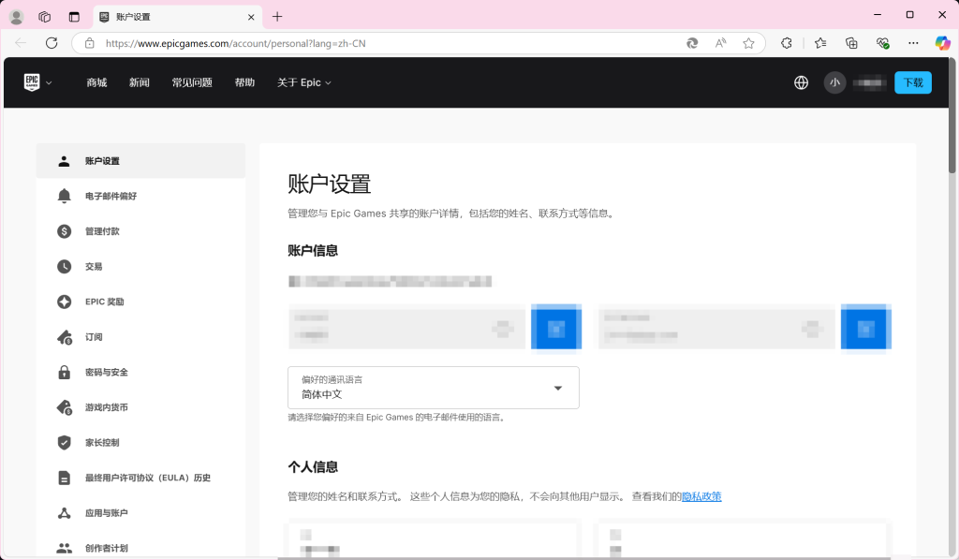This screenshot has height=560, width=959.
Task: Close the 账户设置 browser tab
Action: click(x=251, y=17)
